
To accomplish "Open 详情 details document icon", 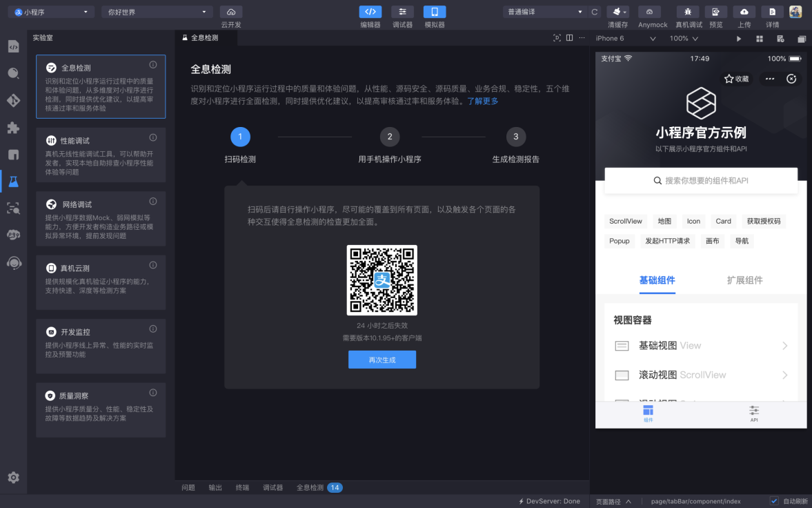I will (x=772, y=12).
